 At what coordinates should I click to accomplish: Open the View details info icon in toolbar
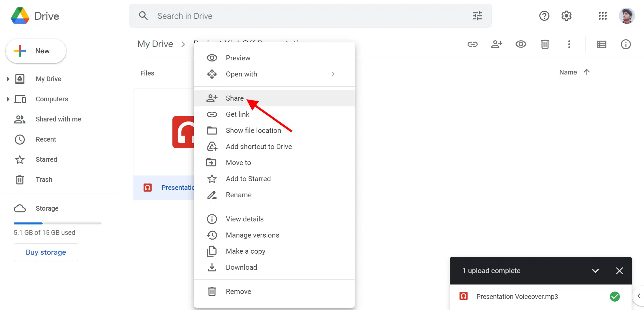click(626, 44)
